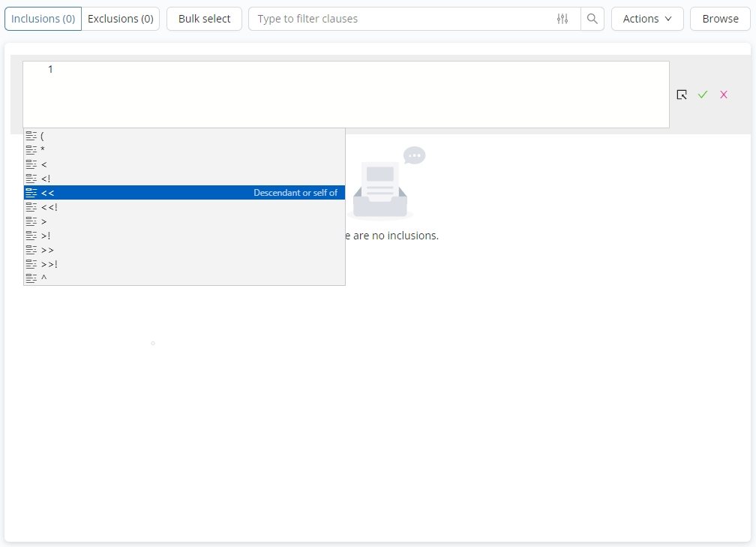Screen dimensions: 756x547
Task: Choose the '>>!' operator suggestion
Action: (x=184, y=264)
